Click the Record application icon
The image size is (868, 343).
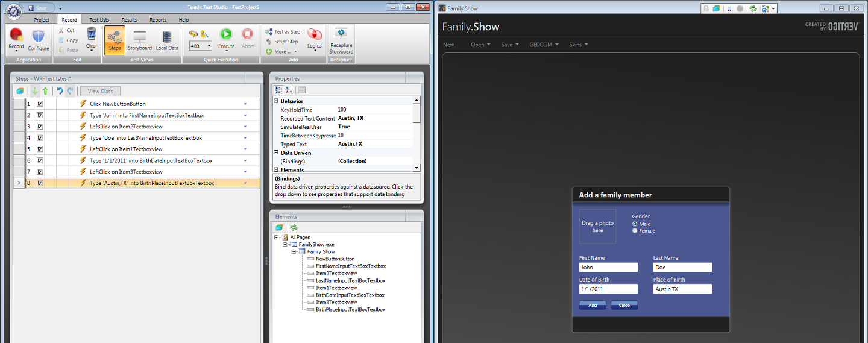[16, 35]
